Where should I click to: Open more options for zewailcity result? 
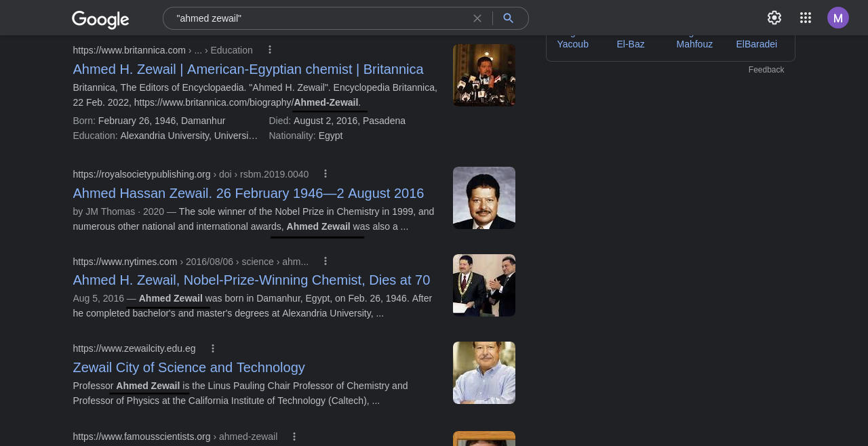(x=213, y=348)
